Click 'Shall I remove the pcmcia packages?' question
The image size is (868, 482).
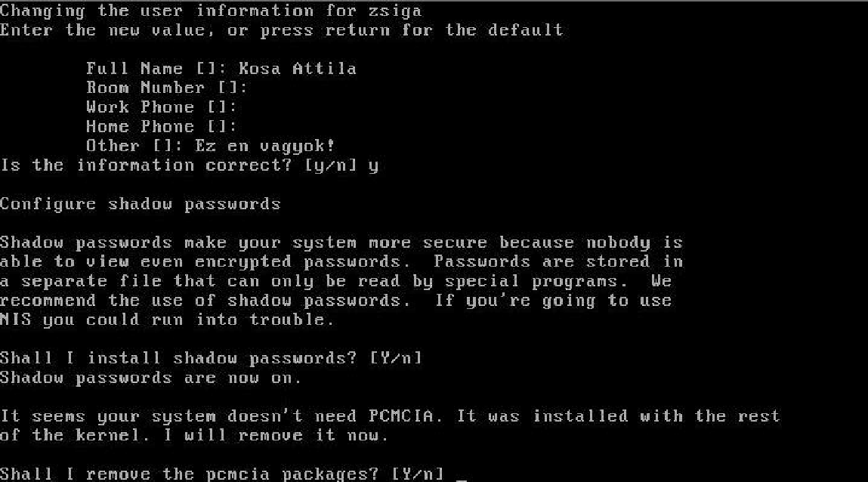190,474
